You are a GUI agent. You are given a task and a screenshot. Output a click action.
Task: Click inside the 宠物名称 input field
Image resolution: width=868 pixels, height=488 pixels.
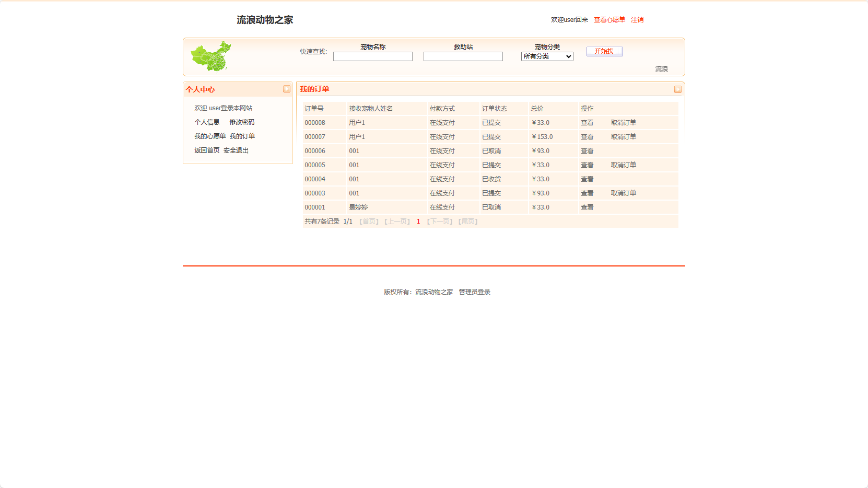372,56
